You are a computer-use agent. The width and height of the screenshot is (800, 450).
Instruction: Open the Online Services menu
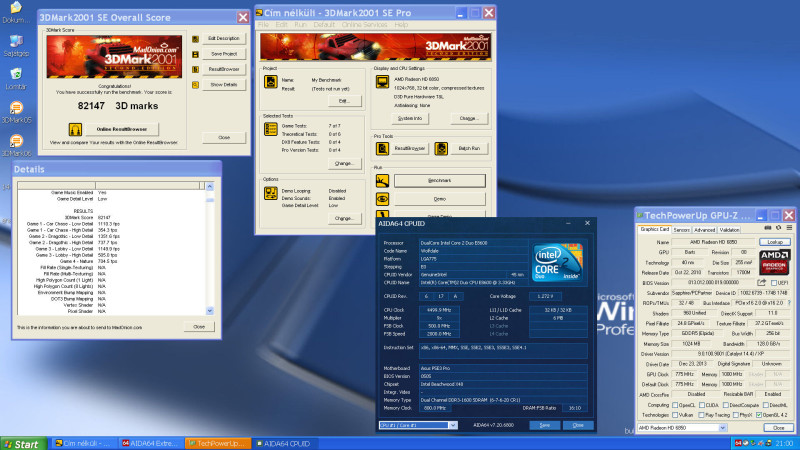pyautogui.click(x=364, y=24)
